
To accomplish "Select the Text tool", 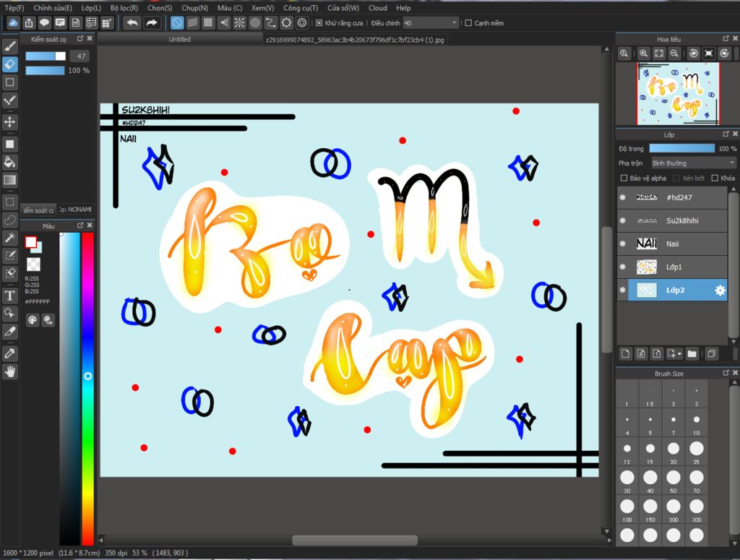I will pos(10,296).
